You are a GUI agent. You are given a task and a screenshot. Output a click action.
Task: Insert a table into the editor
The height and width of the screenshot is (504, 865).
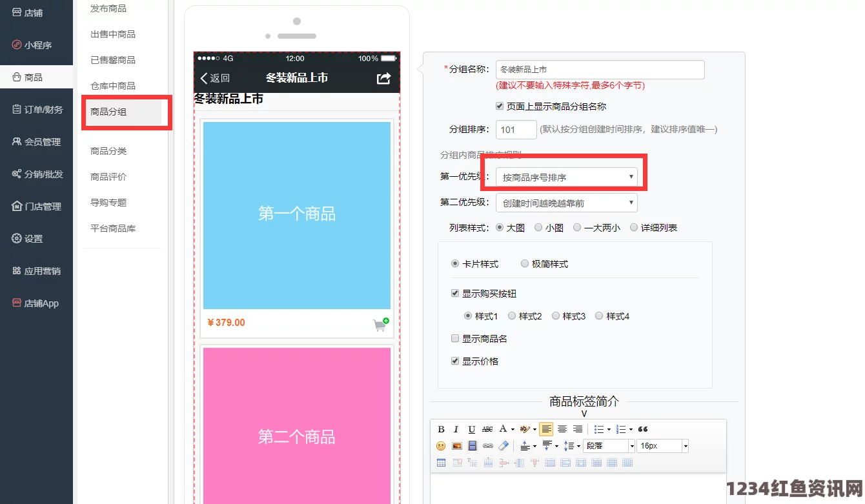[441, 463]
